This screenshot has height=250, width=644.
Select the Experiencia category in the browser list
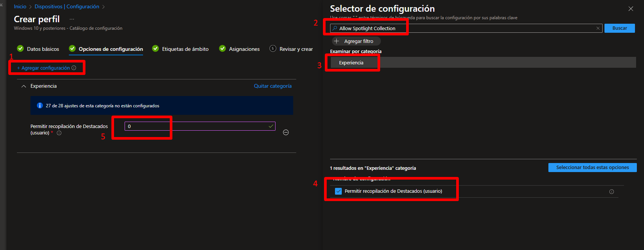[351, 63]
